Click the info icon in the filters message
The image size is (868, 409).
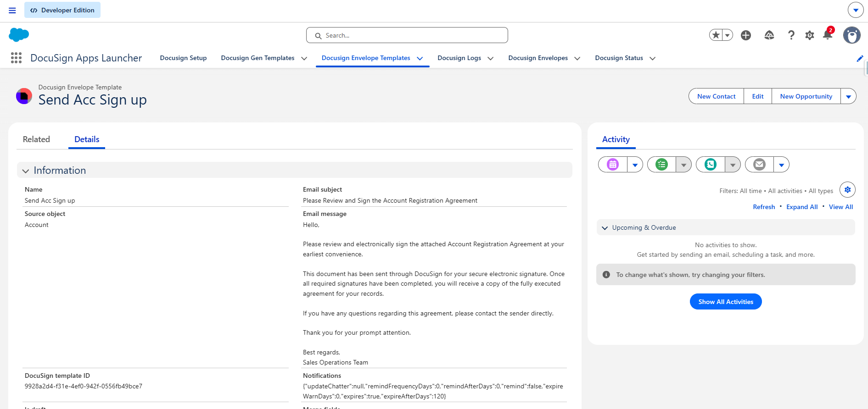click(x=606, y=275)
